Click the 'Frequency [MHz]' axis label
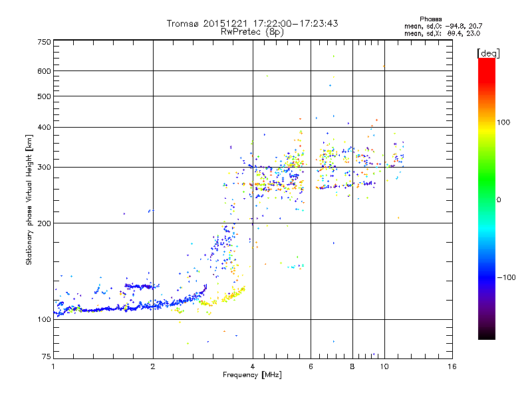532x399 pixels. [x=252, y=375]
